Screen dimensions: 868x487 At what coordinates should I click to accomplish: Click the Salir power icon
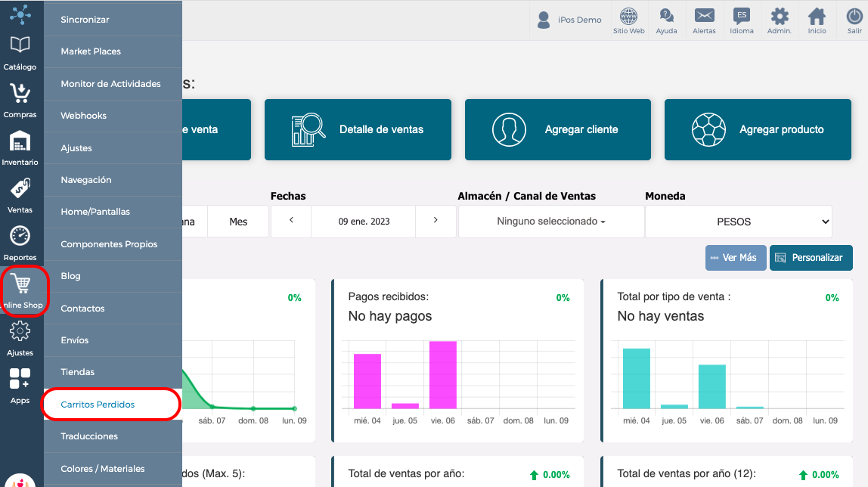(x=854, y=16)
